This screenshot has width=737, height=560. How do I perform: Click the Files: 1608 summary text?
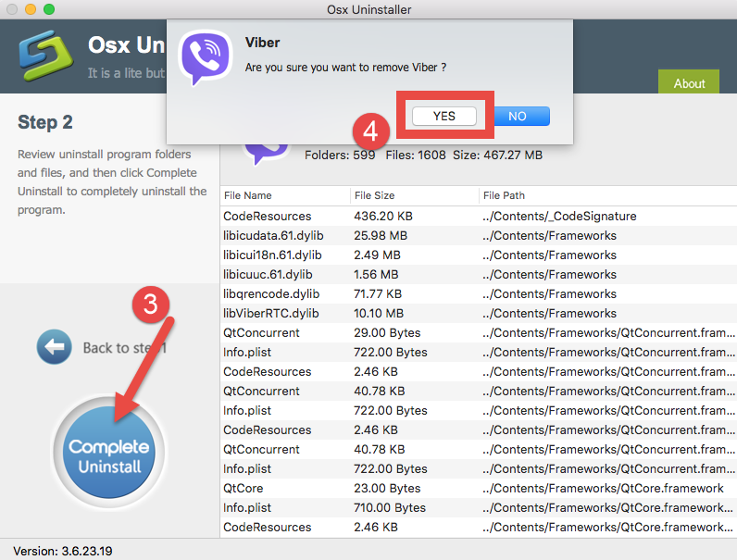tap(416, 155)
